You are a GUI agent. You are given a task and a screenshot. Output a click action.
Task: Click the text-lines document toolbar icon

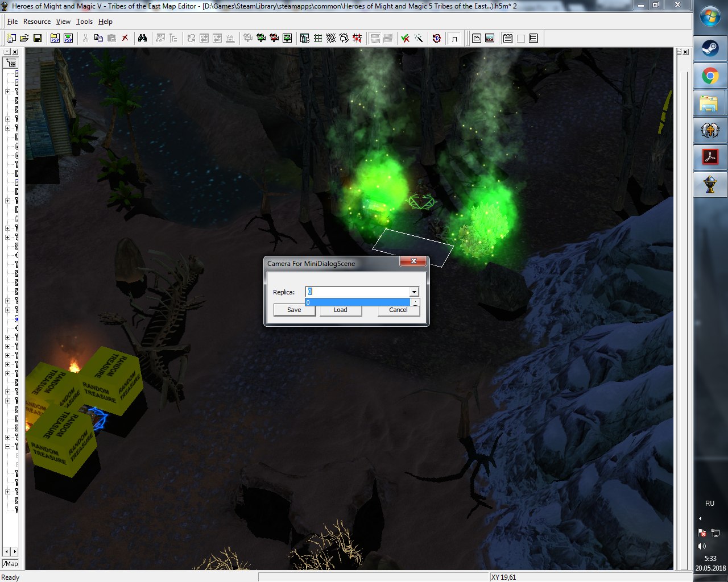533,38
